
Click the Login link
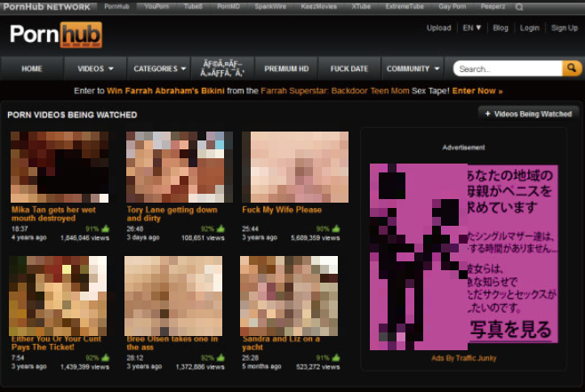[530, 28]
